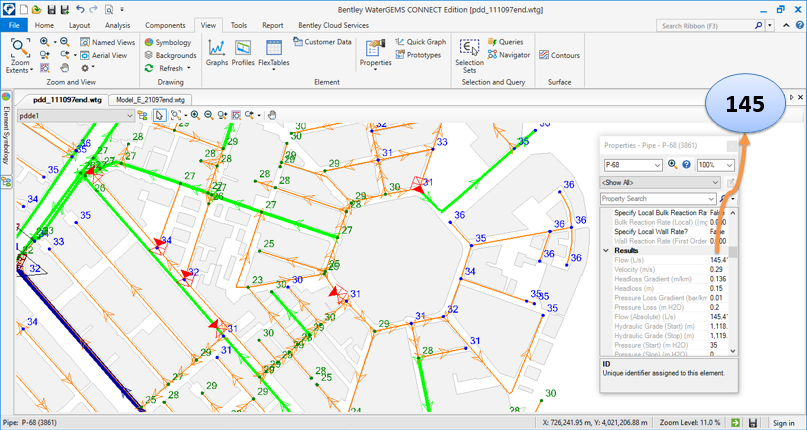Open the P-68 element selector dropdown
This screenshot has height=430, width=807.
[657, 165]
